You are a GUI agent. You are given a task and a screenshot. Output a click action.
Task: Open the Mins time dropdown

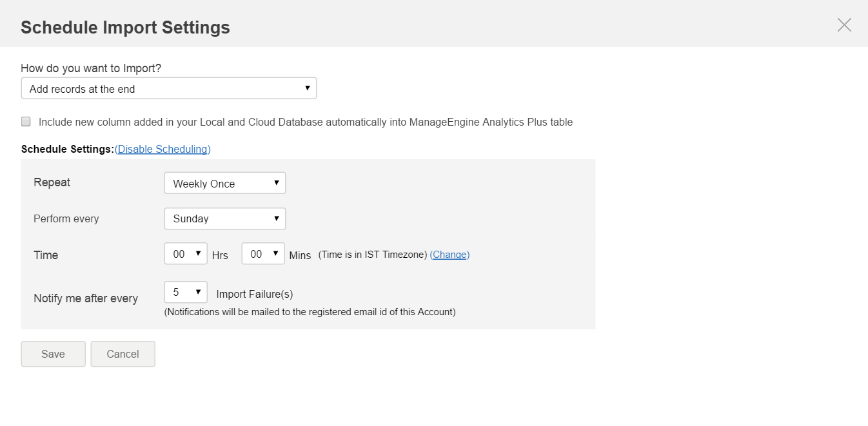coord(262,254)
